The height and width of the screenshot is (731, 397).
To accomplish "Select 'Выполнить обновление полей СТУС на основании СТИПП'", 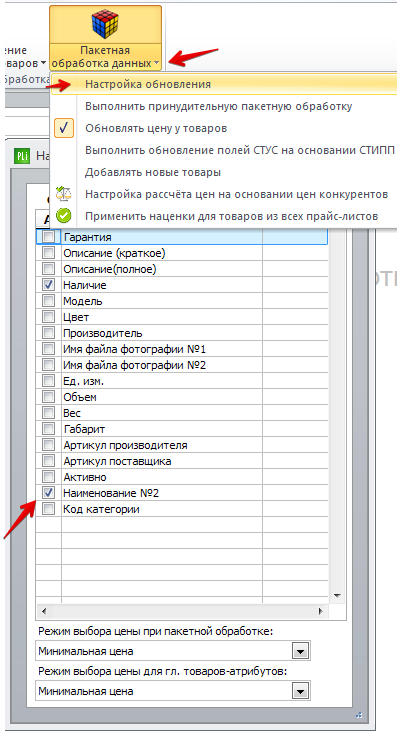I will tap(240, 150).
